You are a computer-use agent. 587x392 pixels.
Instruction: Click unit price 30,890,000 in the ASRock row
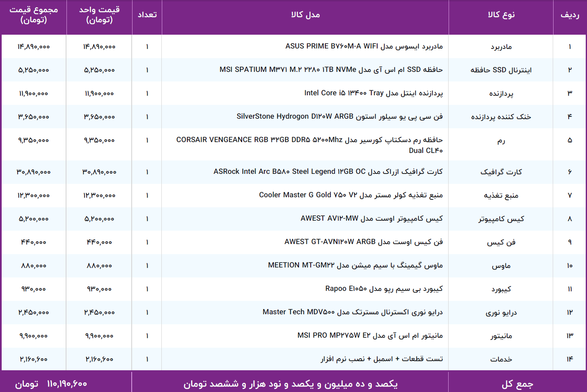(x=100, y=172)
